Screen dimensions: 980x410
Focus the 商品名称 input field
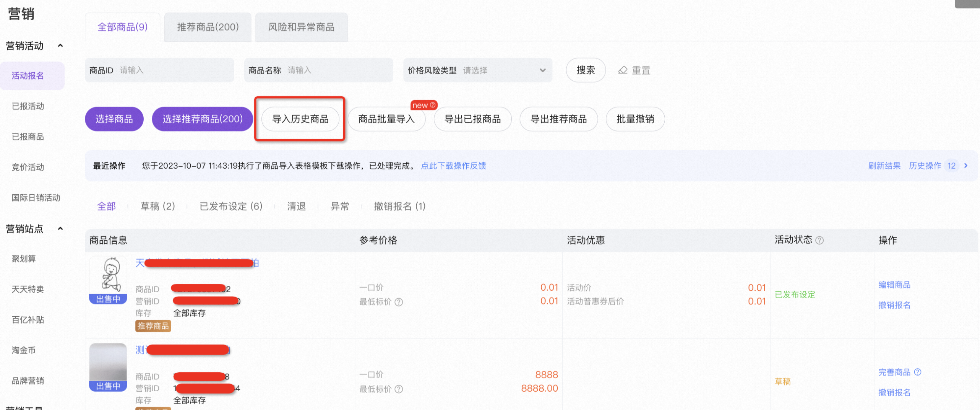318,70
